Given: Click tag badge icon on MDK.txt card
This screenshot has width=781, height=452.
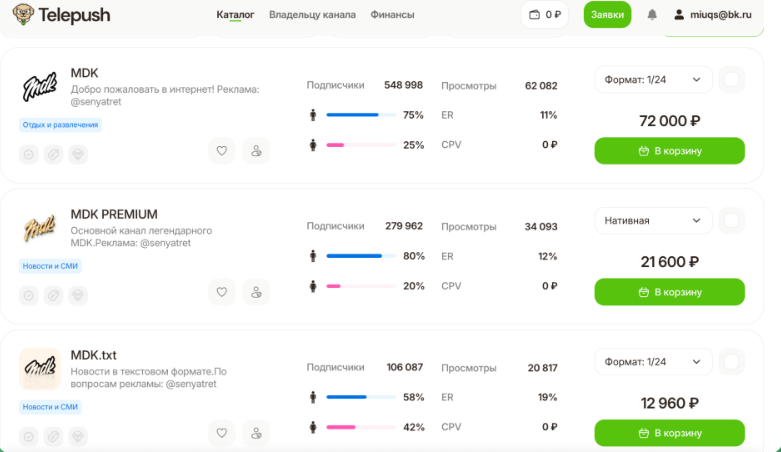Looking at the screenshot, I should (x=53, y=437).
